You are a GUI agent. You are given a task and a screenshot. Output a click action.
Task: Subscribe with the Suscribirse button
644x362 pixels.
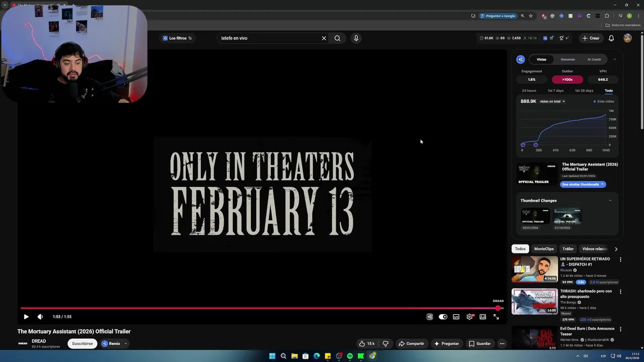tap(82, 343)
